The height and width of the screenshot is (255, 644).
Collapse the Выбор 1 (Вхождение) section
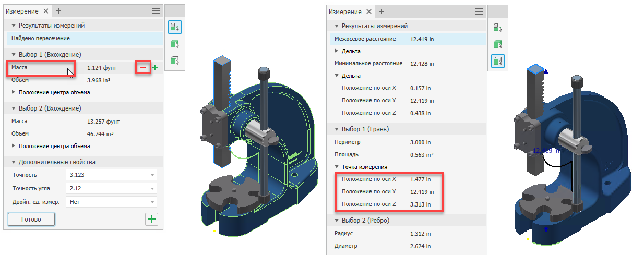(x=14, y=54)
